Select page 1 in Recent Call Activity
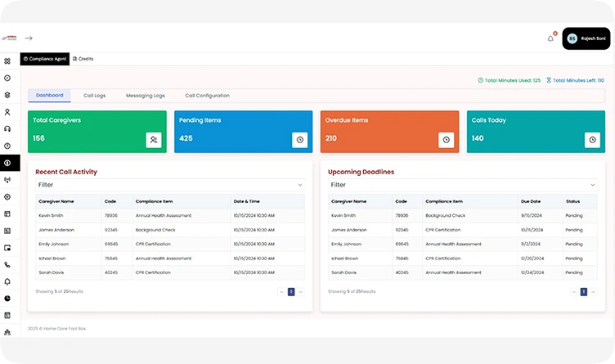 (x=291, y=292)
